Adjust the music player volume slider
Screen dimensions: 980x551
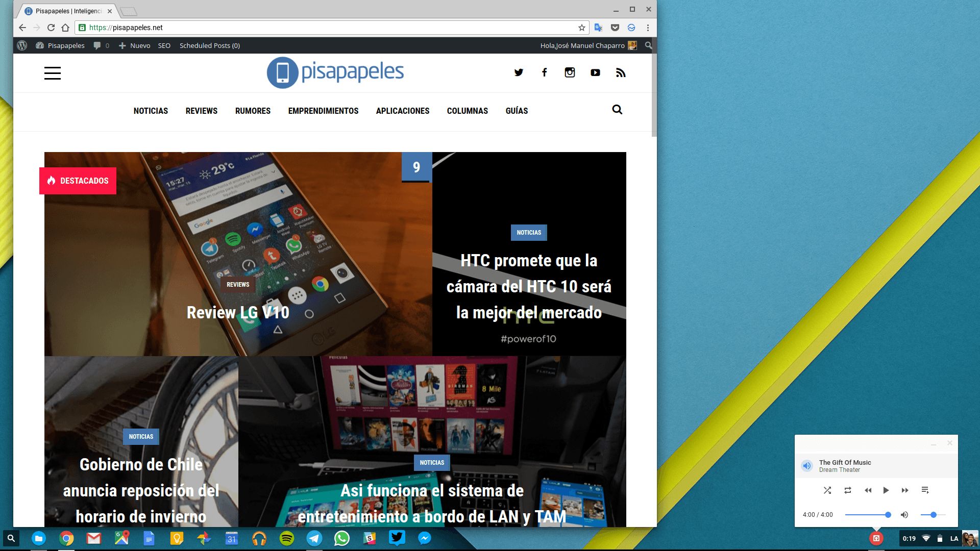[x=933, y=515]
